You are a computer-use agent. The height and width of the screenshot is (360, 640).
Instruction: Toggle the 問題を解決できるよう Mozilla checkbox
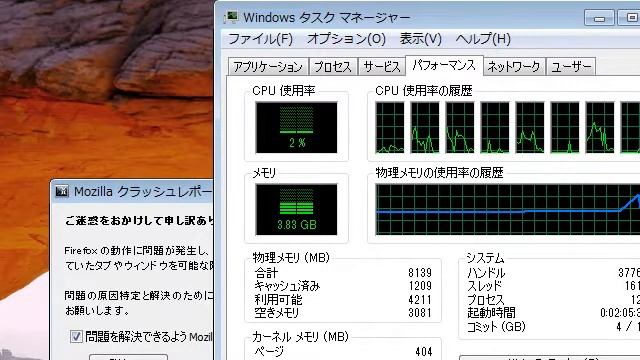click(76, 337)
